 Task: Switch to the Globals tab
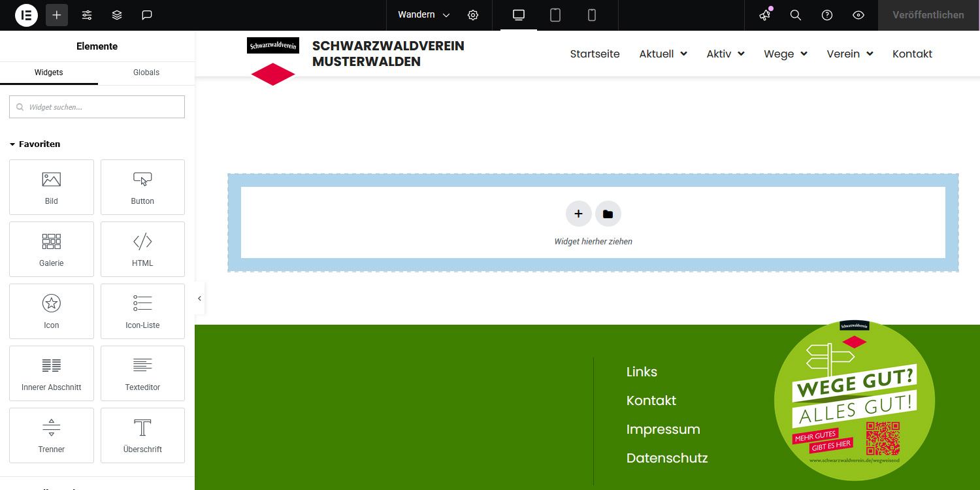(x=146, y=73)
